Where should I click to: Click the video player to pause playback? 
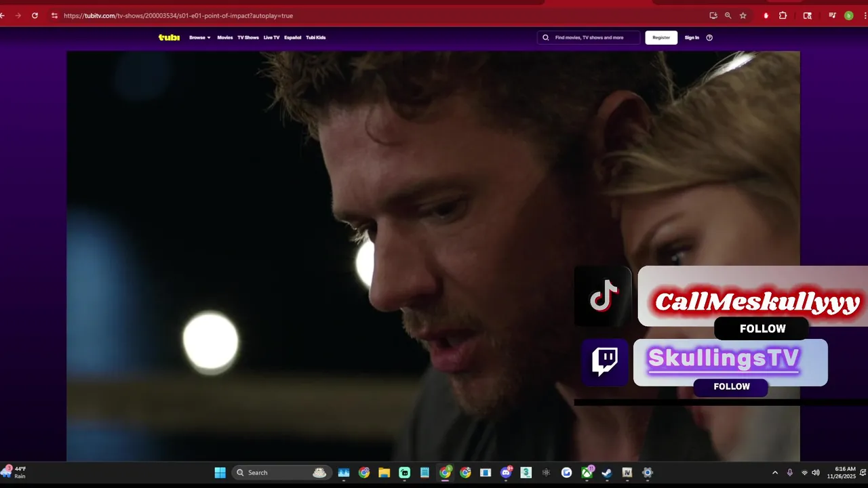433,256
